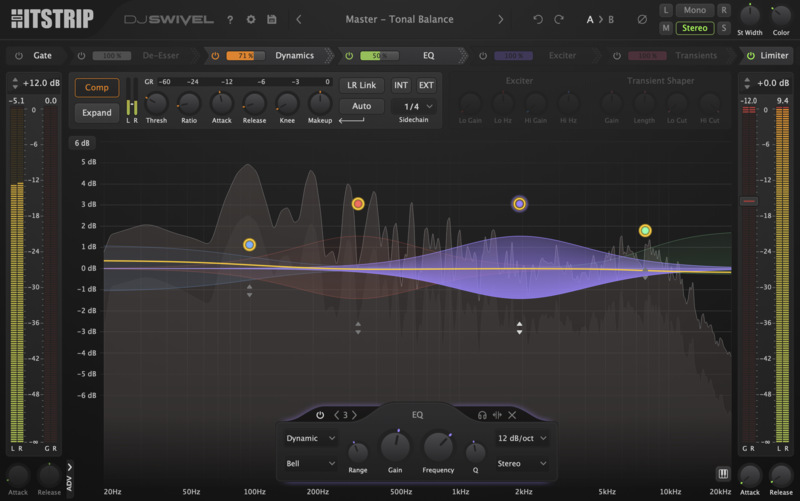
Task: Click the help question mark icon
Action: click(x=229, y=19)
